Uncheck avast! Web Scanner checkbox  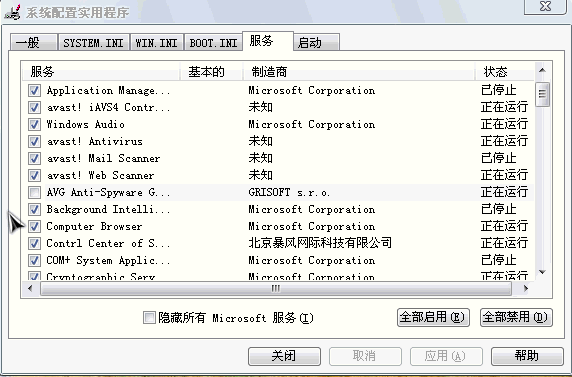point(34,175)
